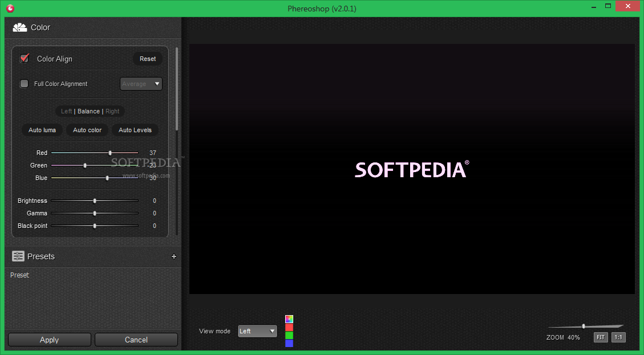Click the Presets sliders icon
The height and width of the screenshot is (355, 644).
tap(18, 256)
